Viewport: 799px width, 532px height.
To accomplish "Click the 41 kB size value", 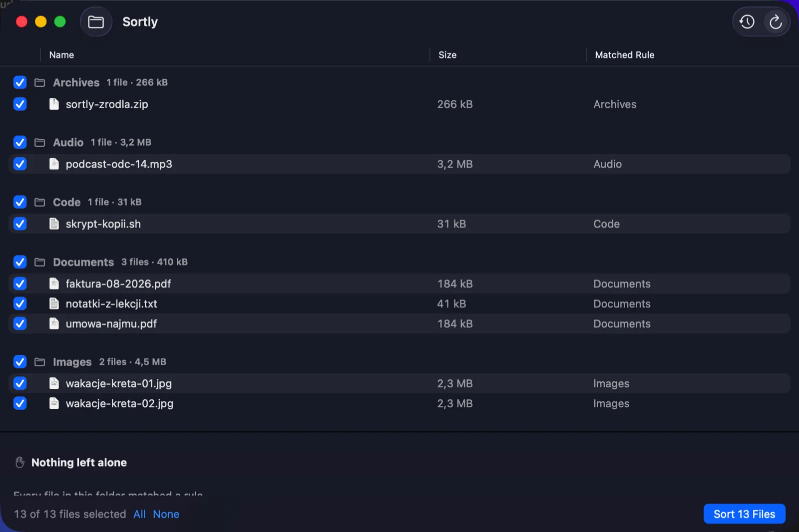I will 451,304.
